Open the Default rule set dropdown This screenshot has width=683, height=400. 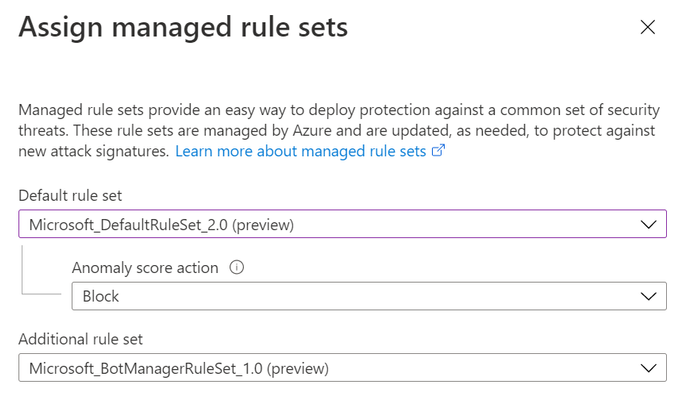click(x=342, y=224)
